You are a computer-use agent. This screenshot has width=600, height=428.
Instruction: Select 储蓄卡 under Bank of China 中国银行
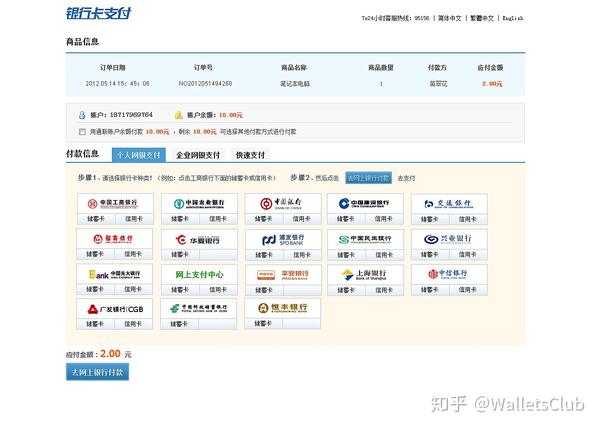[264, 219]
